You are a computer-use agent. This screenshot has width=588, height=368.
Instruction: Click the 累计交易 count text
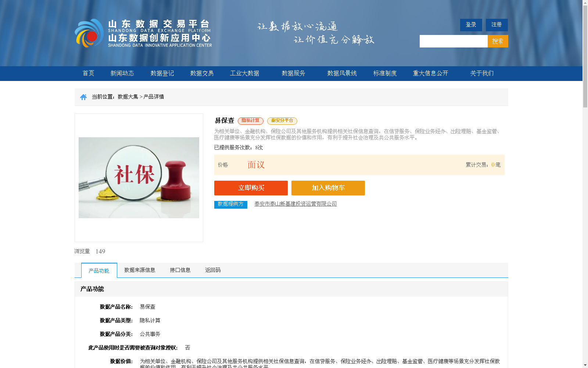click(x=483, y=165)
